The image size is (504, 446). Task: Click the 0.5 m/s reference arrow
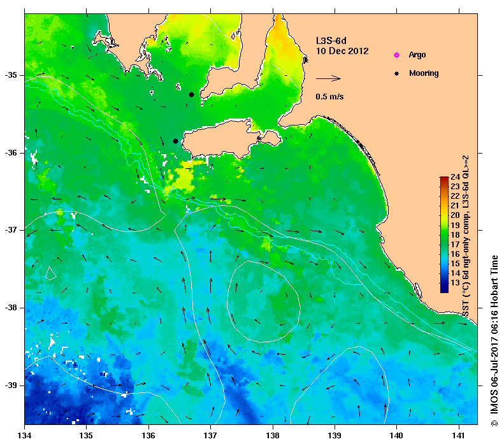328,78
